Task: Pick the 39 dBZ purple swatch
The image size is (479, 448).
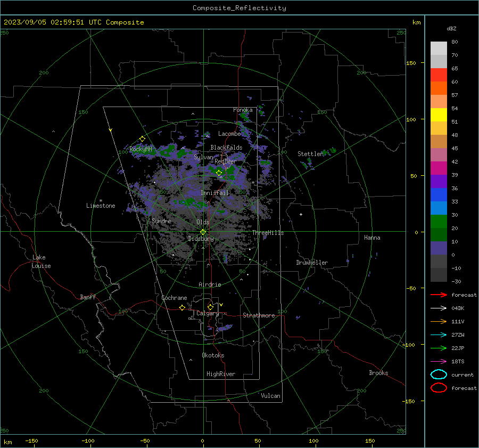Action: [439, 181]
